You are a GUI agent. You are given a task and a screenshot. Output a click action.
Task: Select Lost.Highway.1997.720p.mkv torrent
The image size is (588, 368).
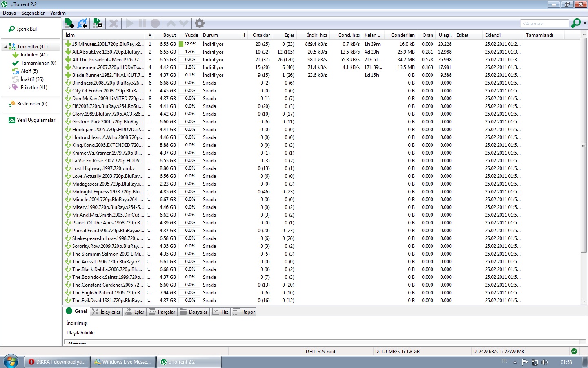(x=322, y=168)
